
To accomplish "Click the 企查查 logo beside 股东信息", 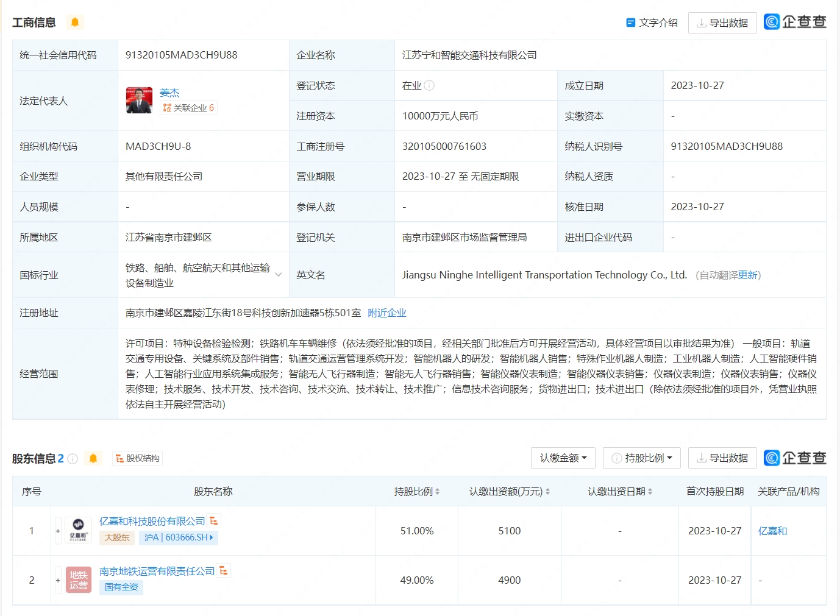I will [795, 458].
